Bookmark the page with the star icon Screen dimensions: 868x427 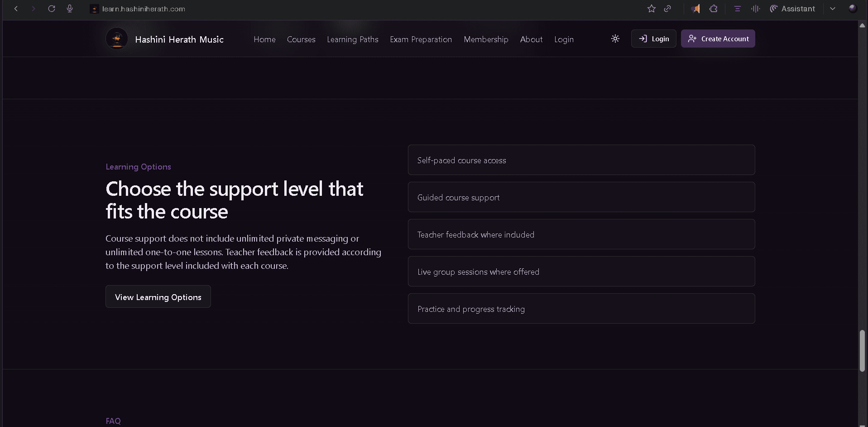click(x=652, y=9)
